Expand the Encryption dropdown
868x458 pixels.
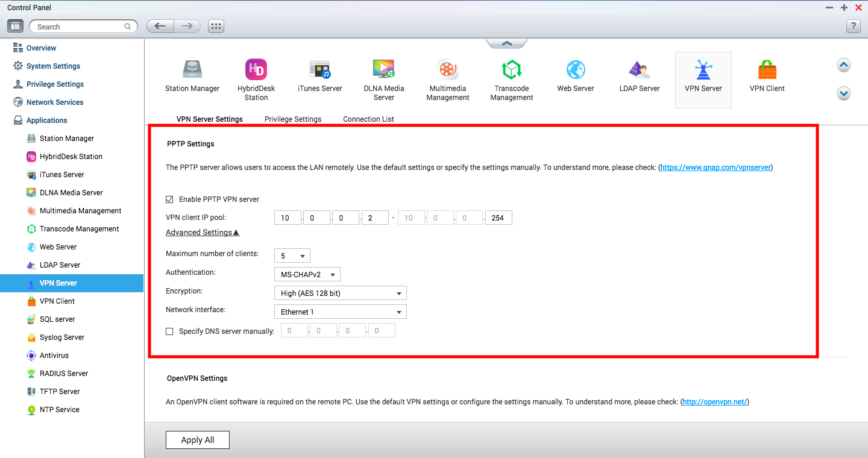point(340,293)
